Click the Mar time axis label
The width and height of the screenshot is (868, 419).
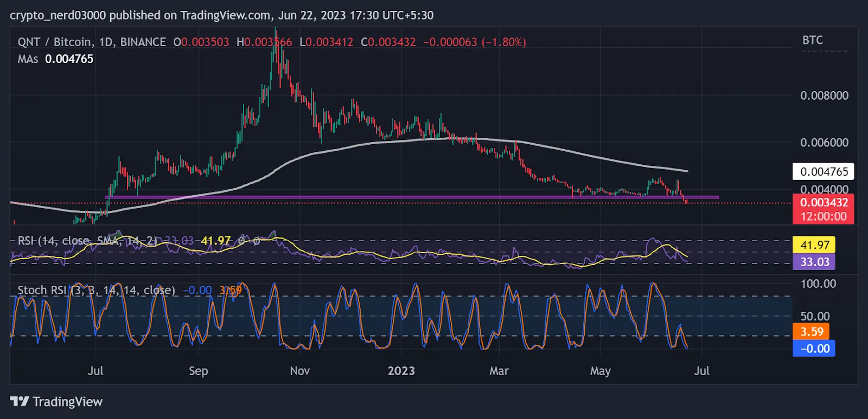[x=499, y=371]
